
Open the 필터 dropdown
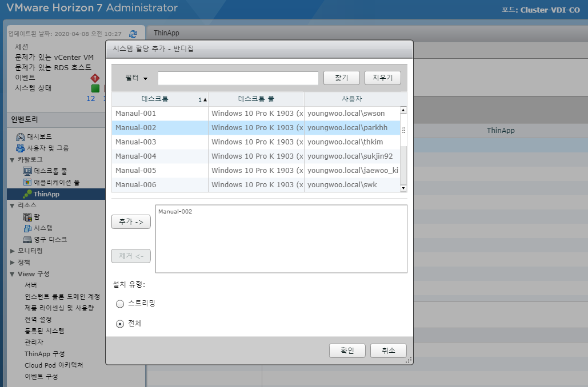136,78
